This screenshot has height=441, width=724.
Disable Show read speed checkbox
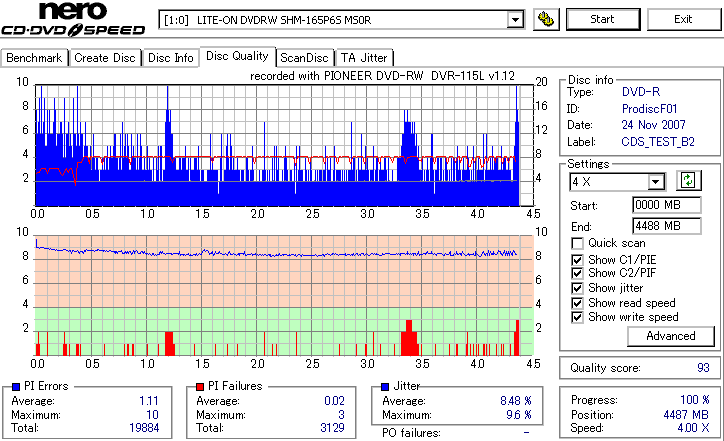tap(577, 303)
